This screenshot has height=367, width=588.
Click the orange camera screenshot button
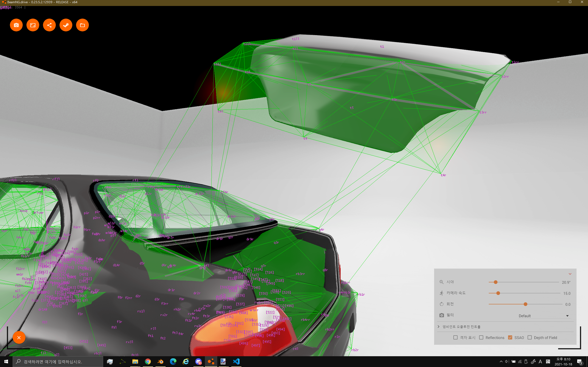tap(16, 25)
